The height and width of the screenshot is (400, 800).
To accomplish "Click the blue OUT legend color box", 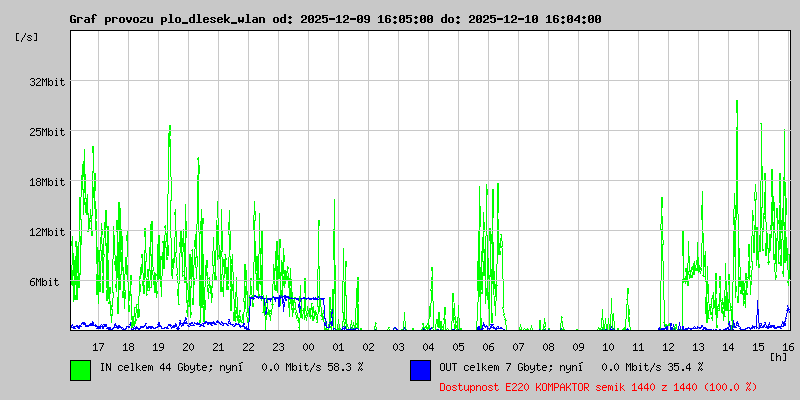I will click(x=420, y=370).
